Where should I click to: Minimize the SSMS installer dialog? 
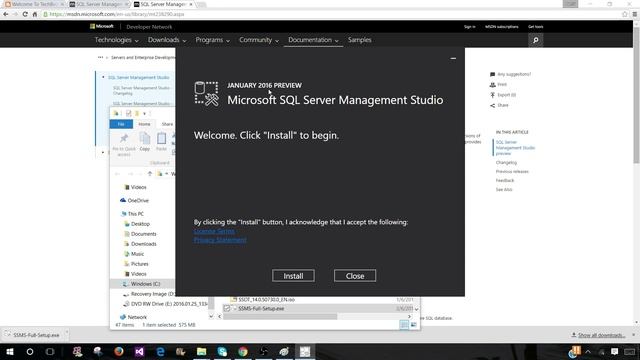pyautogui.click(x=453, y=58)
